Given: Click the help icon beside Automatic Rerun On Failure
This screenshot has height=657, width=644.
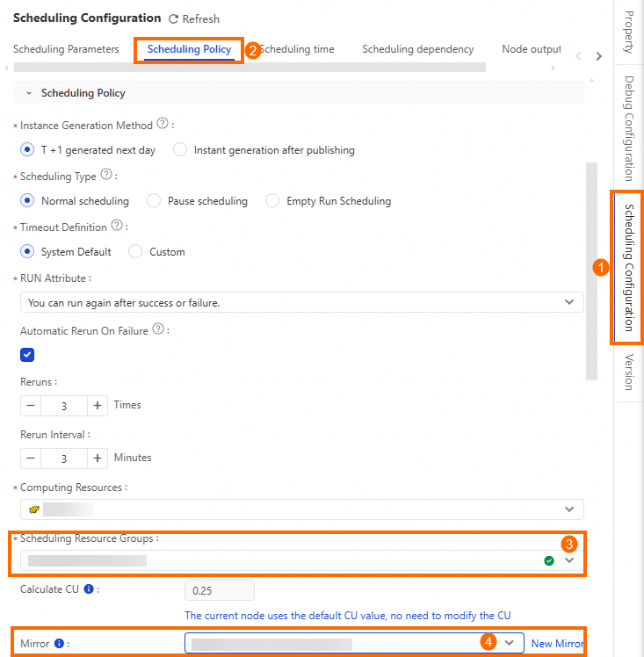Looking at the screenshot, I should coord(158,329).
